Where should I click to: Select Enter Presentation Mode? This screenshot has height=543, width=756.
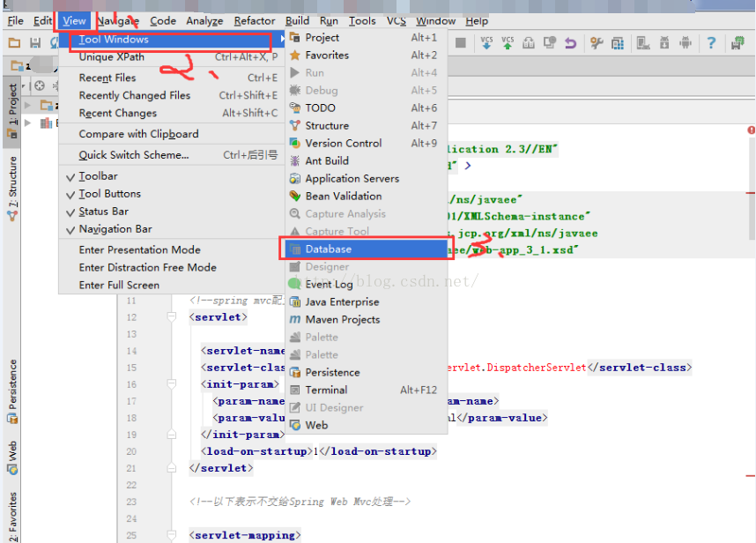pos(171,249)
